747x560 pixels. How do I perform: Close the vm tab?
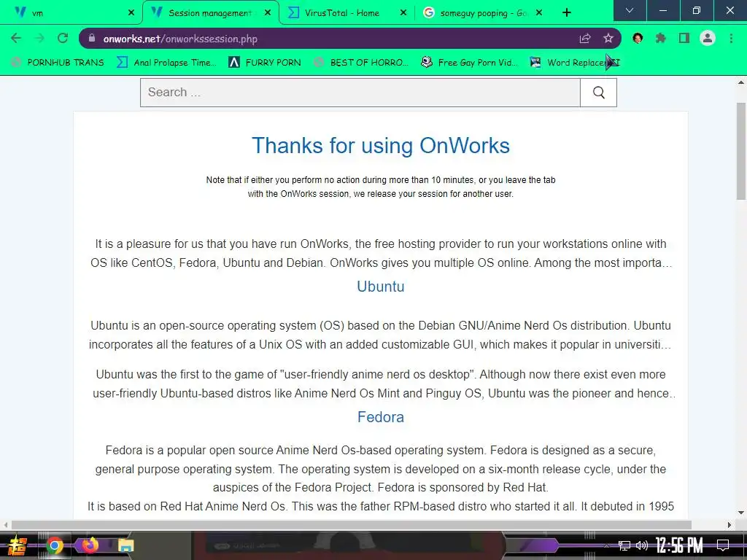(131, 13)
